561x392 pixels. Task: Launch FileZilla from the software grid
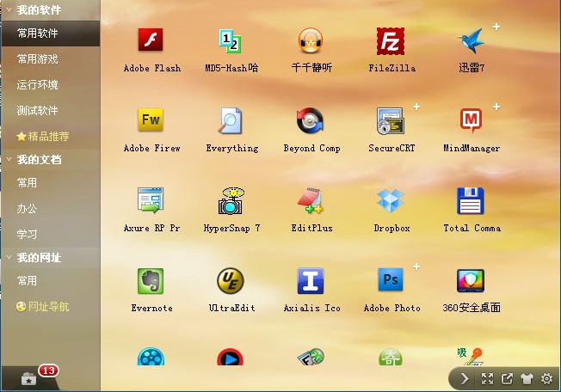(x=390, y=40)
